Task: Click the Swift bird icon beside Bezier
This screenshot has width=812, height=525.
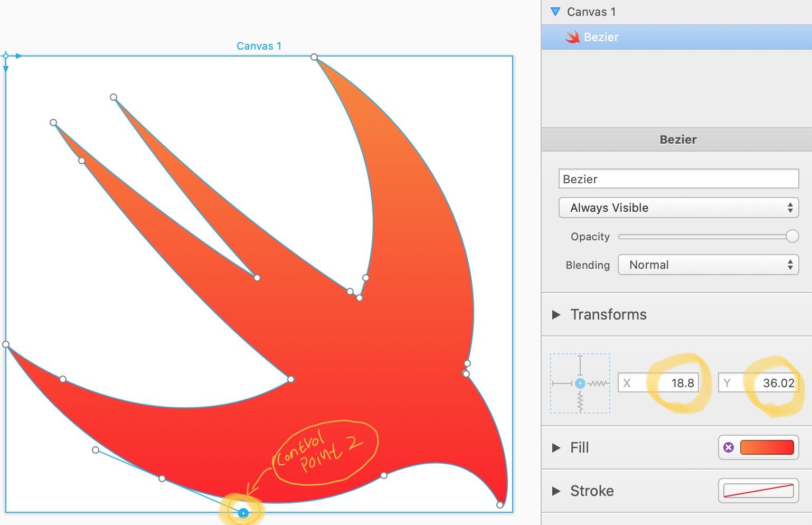Action: 572,37
